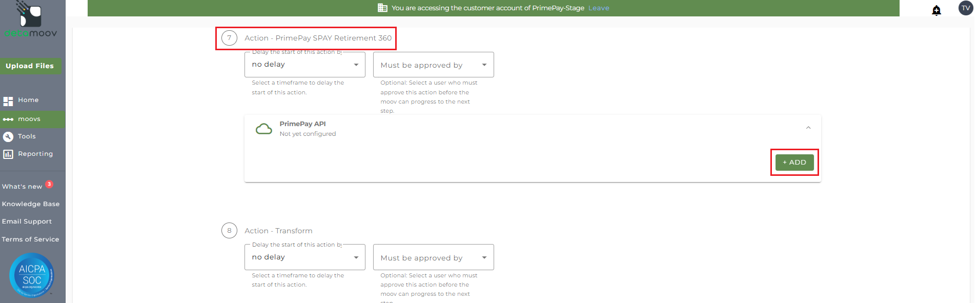Click the 'Action - Transform' heading
Image resolution: width=980 pixels, height=303 pixels.
click(x=278, y=231)
